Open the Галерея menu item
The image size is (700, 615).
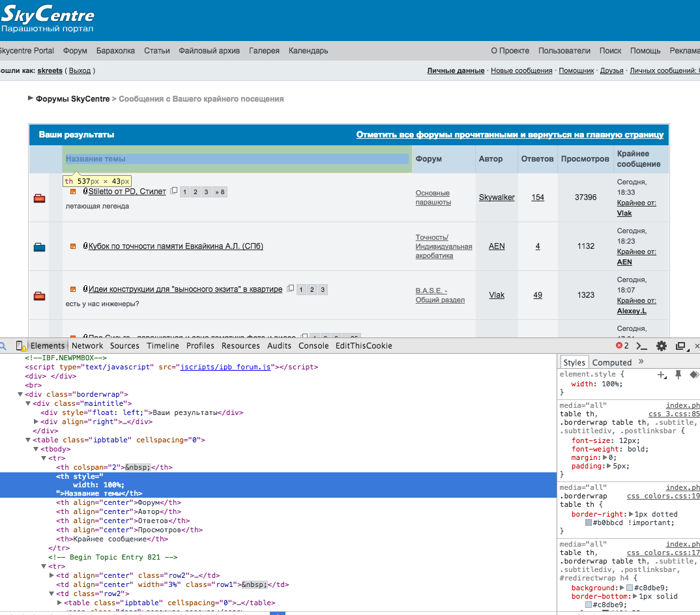click(x=264, y=51)
